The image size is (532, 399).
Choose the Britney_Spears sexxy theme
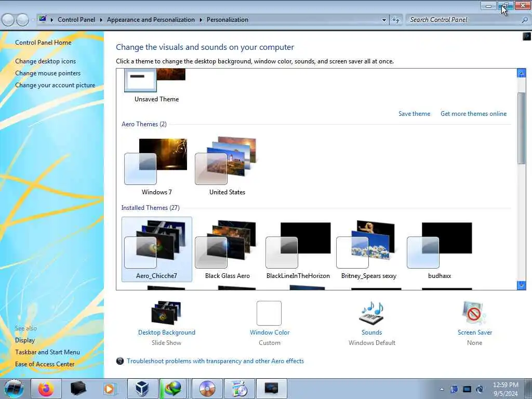pos(368,249)
